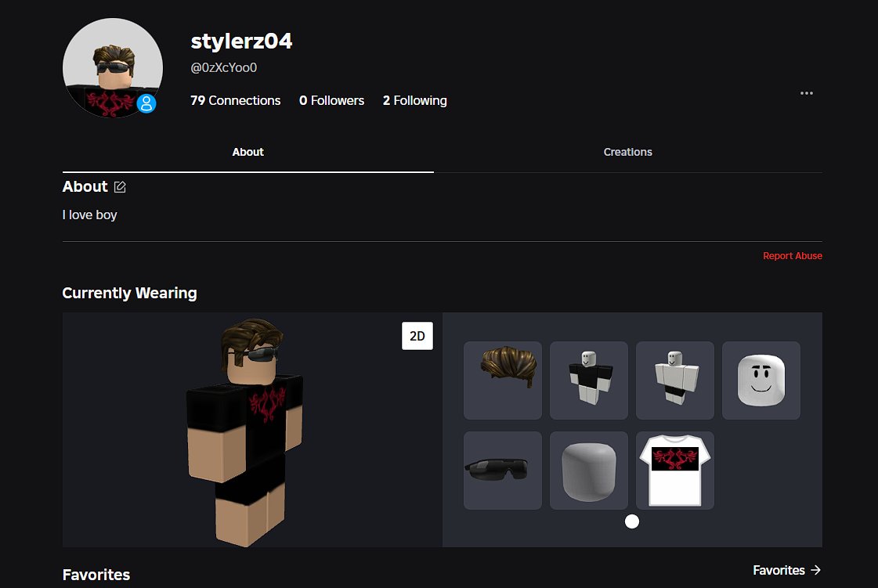Click the edit pencil icon beside About
Viewport: 878px width, 588px height.
pos(120,187)
